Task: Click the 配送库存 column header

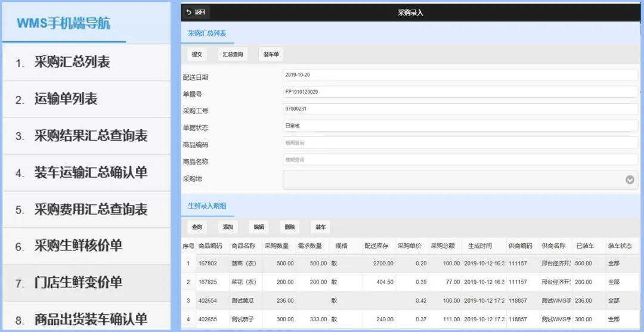Action: coord(376,246)
